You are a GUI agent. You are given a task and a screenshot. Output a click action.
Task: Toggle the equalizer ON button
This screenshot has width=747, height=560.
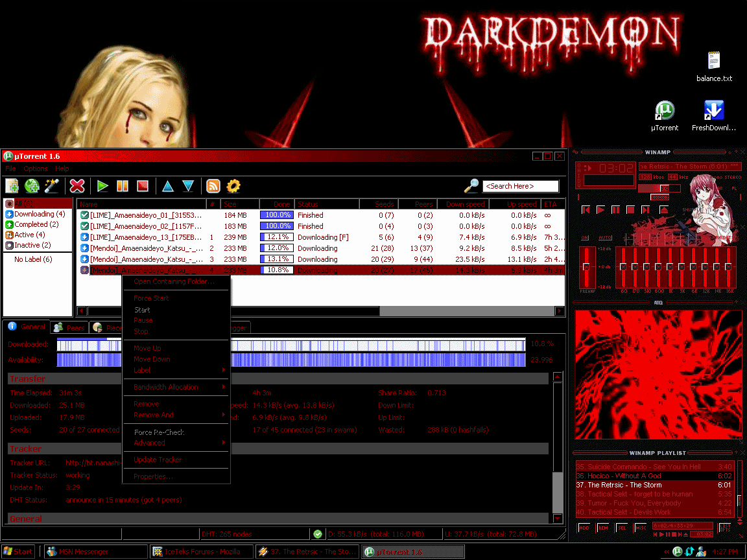click(x=585, y=238)
